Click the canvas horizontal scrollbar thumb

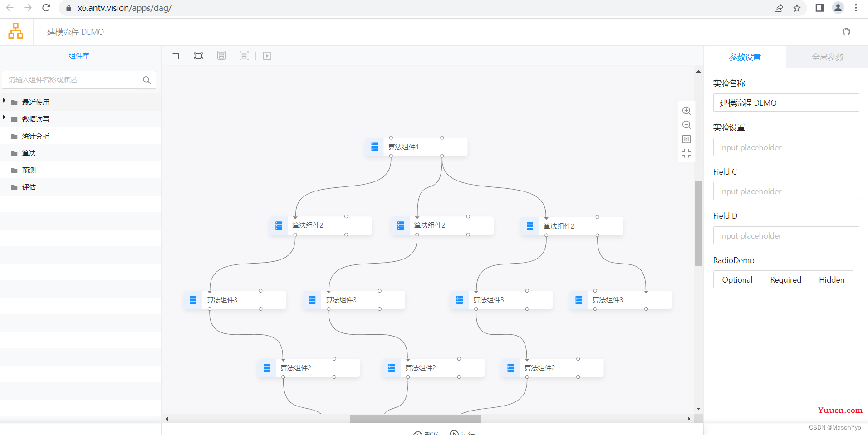[415, 419]
